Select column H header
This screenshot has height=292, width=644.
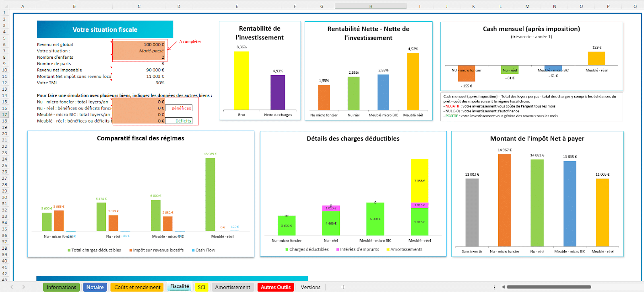[370, 6]
